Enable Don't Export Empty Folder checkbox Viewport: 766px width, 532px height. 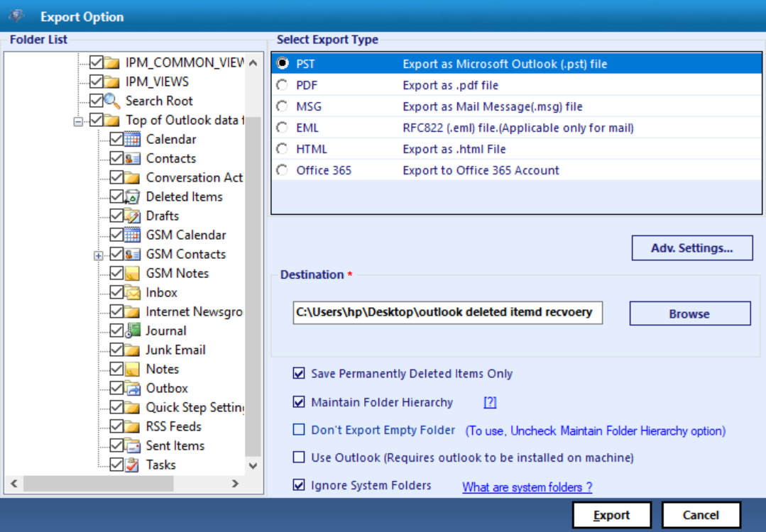click(x=298, y=430)
